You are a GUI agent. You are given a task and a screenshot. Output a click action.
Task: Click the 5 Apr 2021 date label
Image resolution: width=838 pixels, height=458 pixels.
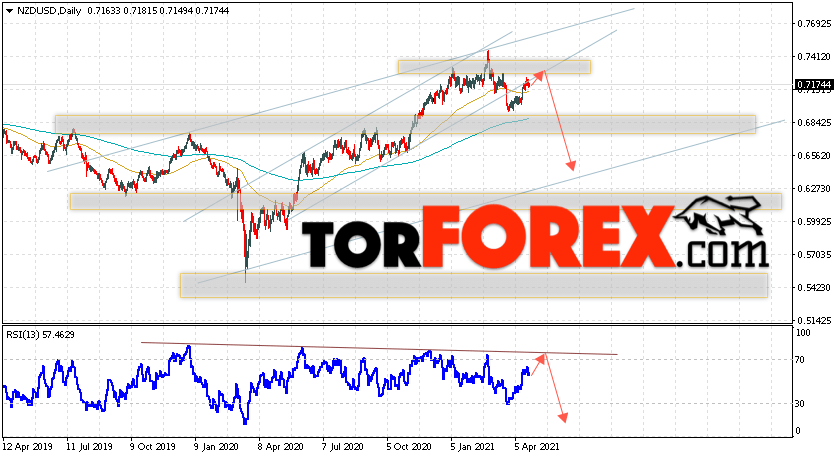[537, 446]
